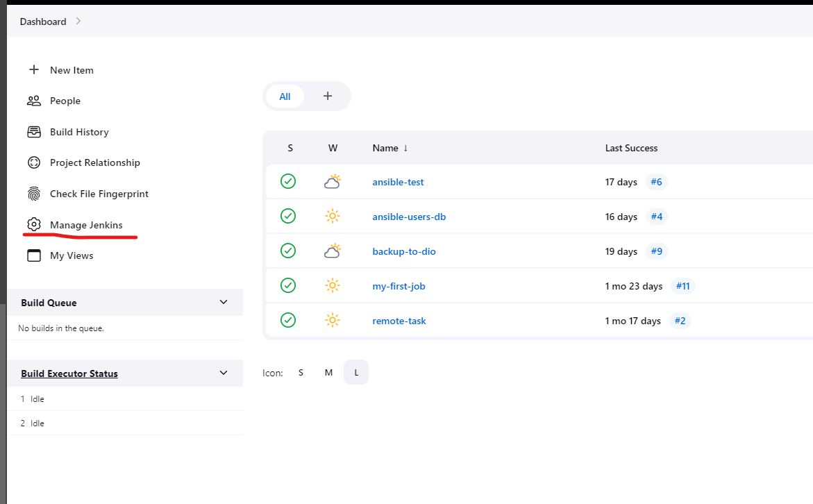Click the Build Queue heading text
813x504 pixels.
(49, 303)
